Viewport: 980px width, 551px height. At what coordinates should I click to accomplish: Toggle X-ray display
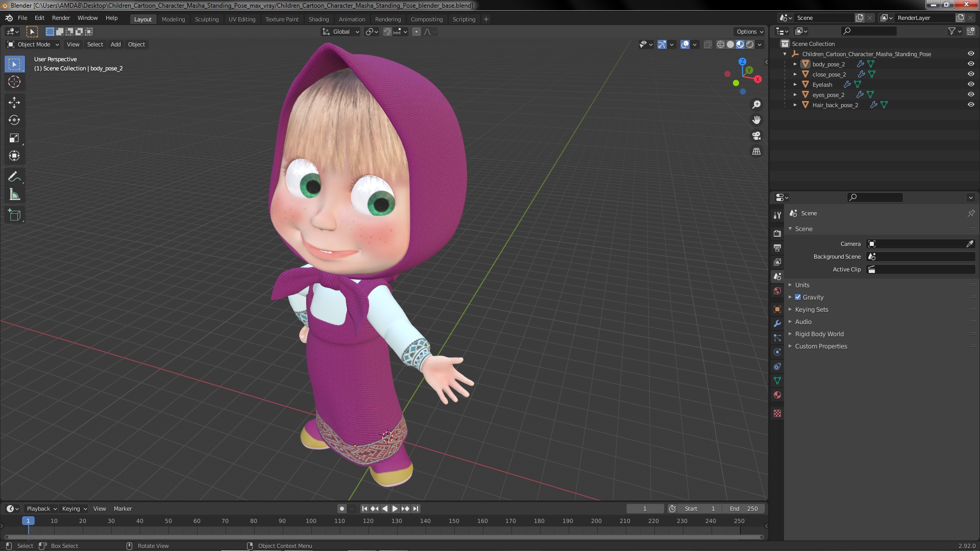click(x=707, y=44)
